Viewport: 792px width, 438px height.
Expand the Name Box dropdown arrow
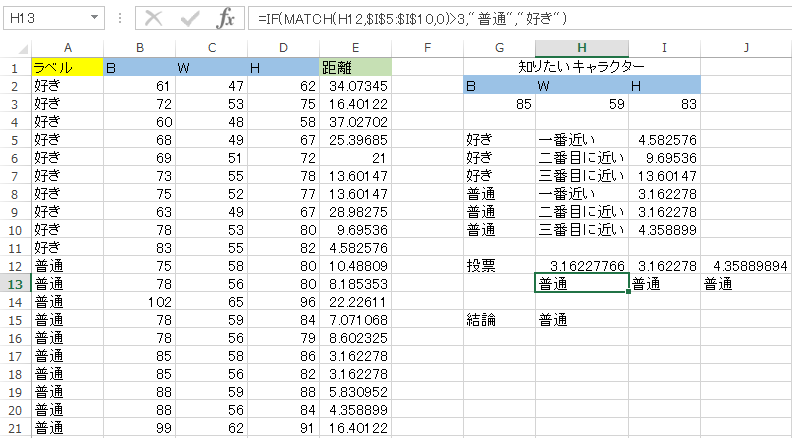tap(94, 18)
